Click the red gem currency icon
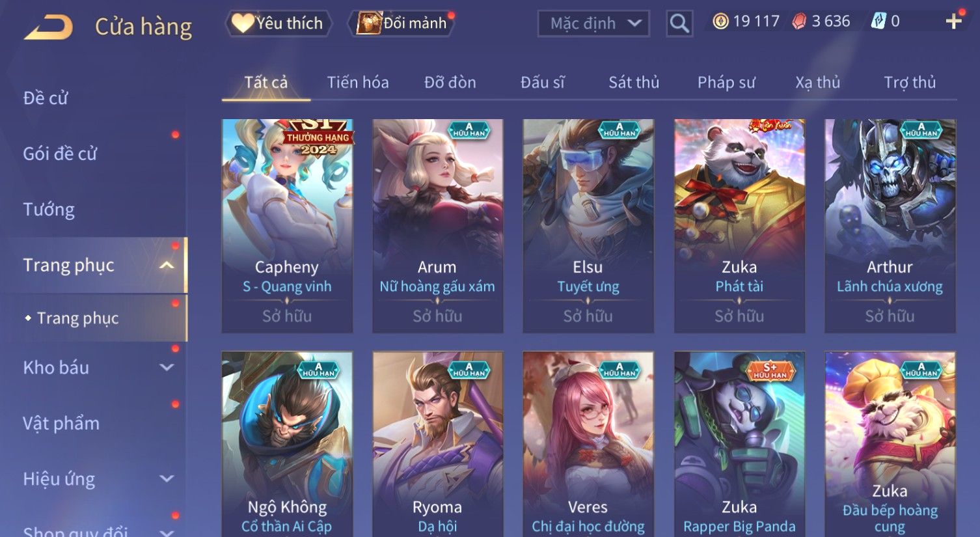980x537 pixels. [799, 21]
